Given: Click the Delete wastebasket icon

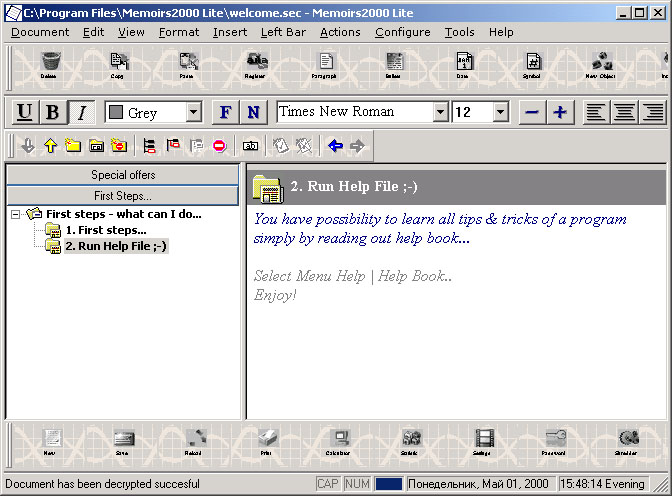Looking at the screenshot, I should [51, 62].
